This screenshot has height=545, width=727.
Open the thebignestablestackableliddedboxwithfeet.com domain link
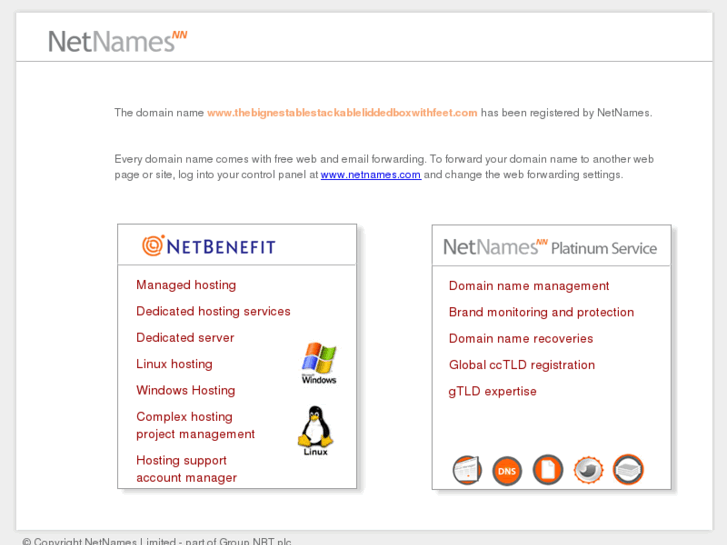coord(342,113)
